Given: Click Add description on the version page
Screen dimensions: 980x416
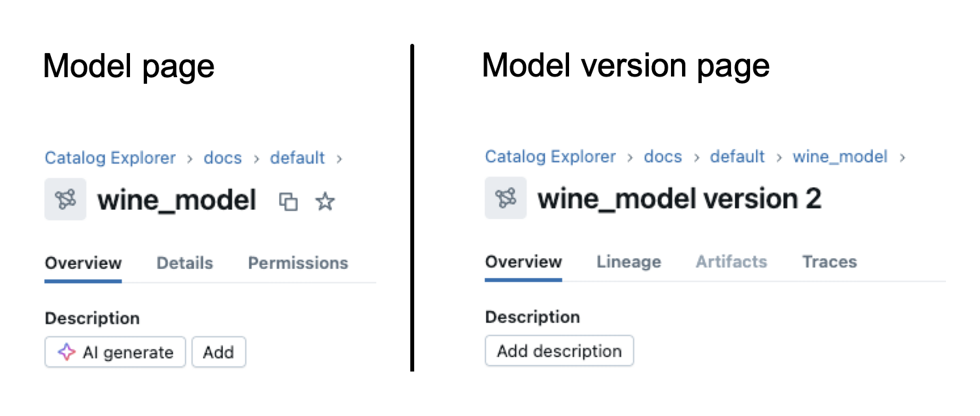Looking at the screenshot, I should pos(559,351).
